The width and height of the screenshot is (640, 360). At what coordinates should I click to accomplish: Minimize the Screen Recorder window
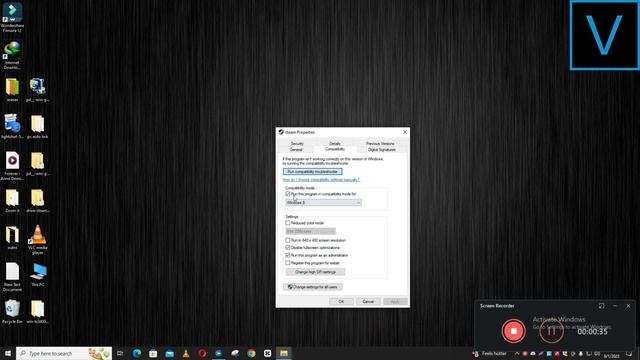(x=615, y=306)
